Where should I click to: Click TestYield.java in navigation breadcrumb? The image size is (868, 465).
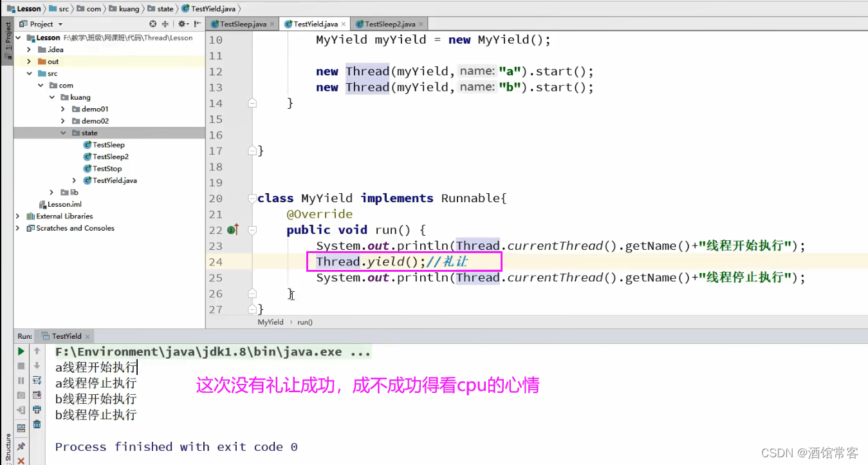tap(208, 8)
